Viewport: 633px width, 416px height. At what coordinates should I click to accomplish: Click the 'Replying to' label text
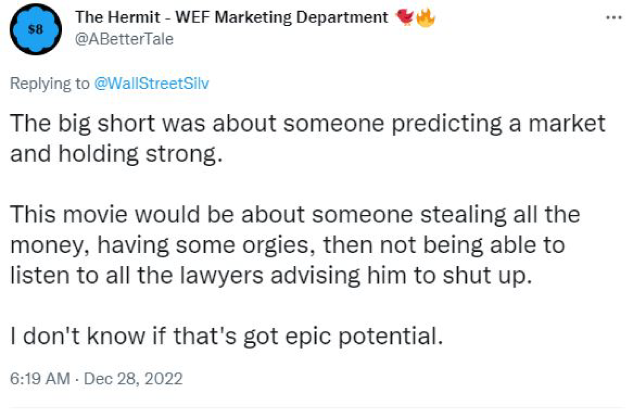coord(50,84)
